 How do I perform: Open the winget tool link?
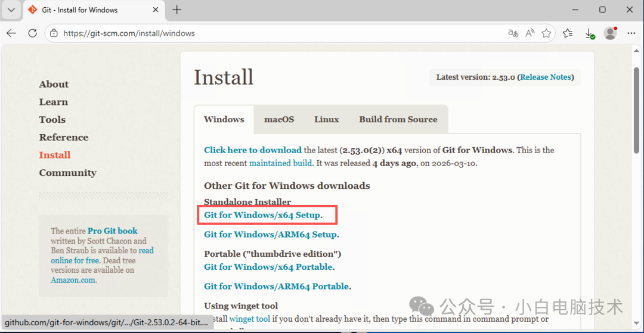[x=250, y=319]
